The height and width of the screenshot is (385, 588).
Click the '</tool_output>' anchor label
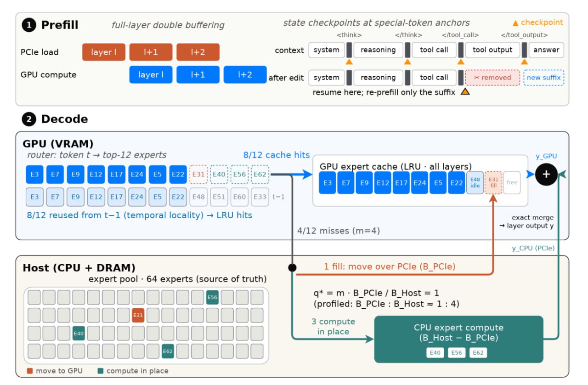[524, 35]
